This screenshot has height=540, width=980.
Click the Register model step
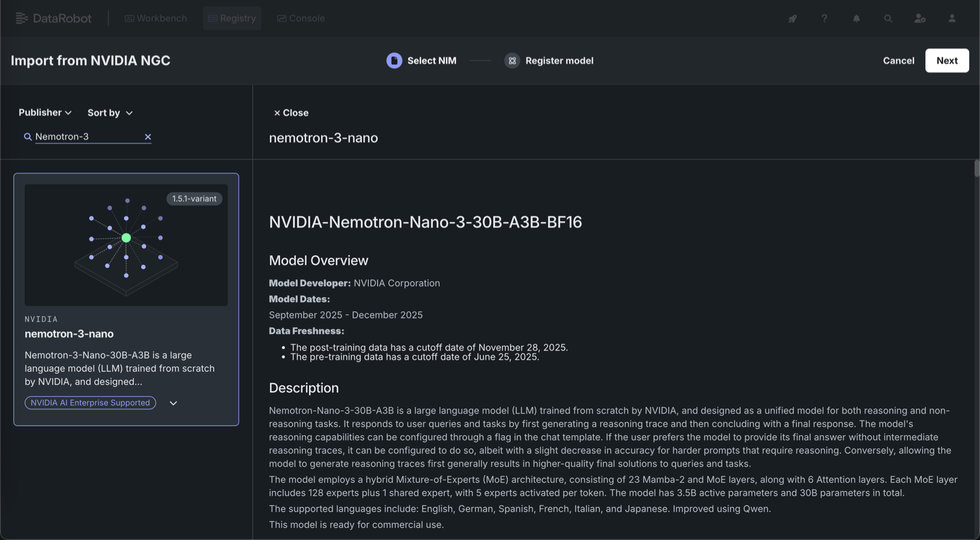point(549,60)
